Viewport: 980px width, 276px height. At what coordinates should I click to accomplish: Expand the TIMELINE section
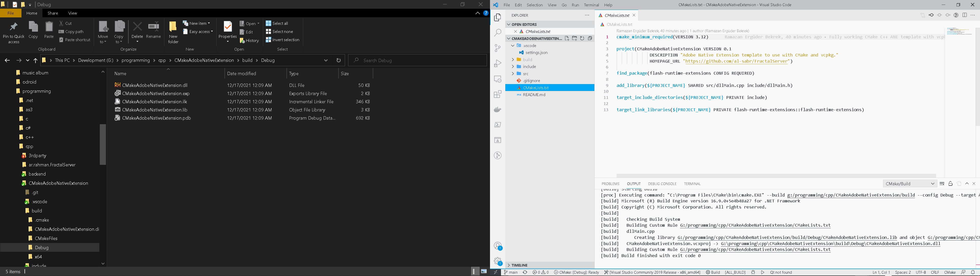click(550, 265)
